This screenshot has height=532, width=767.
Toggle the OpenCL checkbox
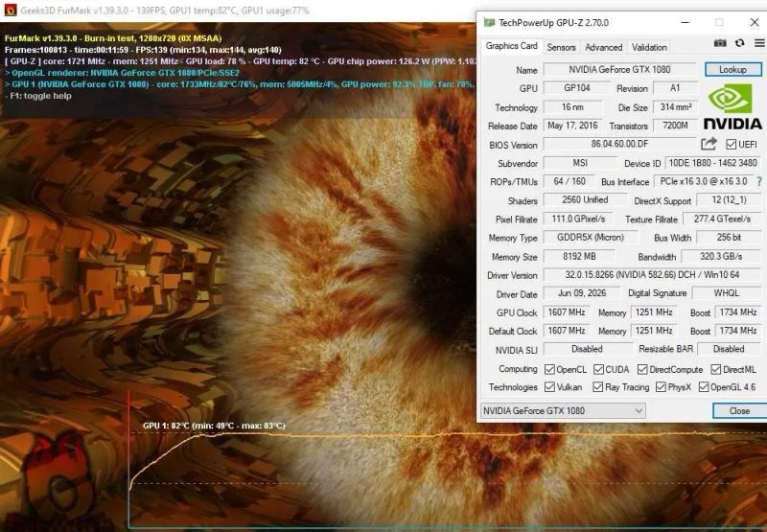pyautogui.click(x=549, y=369)
